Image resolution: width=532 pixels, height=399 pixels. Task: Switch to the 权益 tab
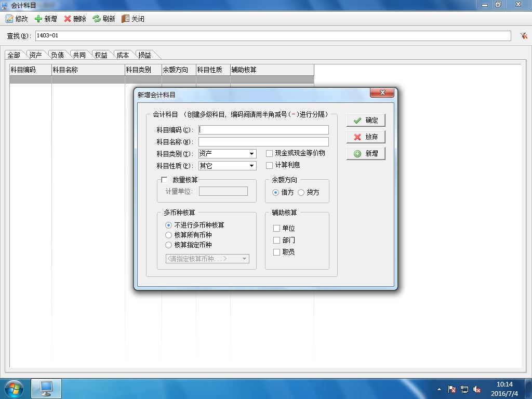(101, 55)
